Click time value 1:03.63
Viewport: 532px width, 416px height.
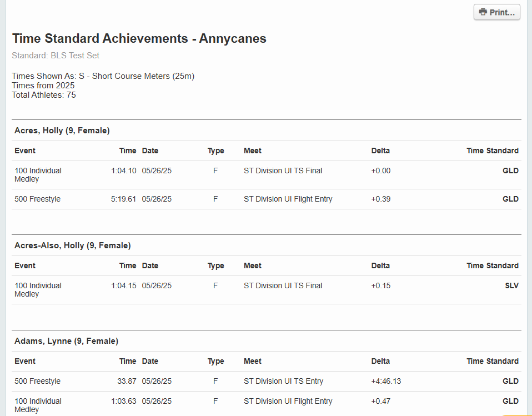point(124,401)
